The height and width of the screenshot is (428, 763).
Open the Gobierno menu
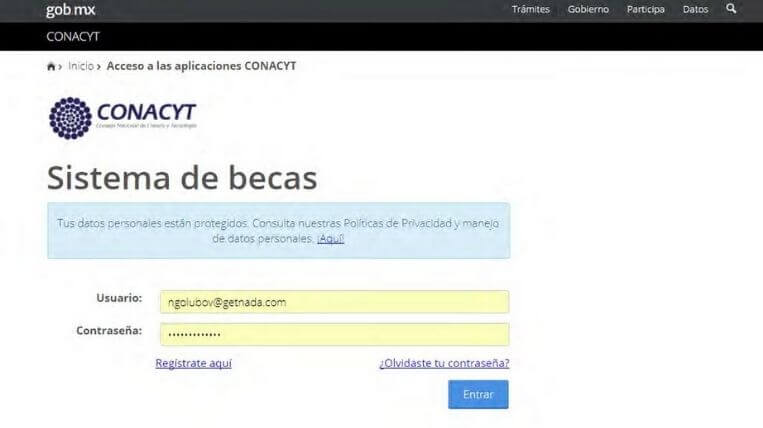click(588, 9)
